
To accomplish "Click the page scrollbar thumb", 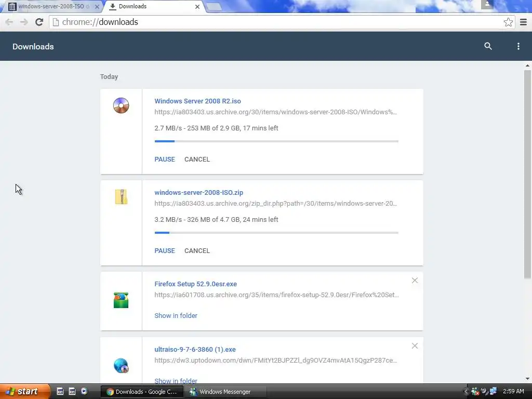I will [527, 175].
